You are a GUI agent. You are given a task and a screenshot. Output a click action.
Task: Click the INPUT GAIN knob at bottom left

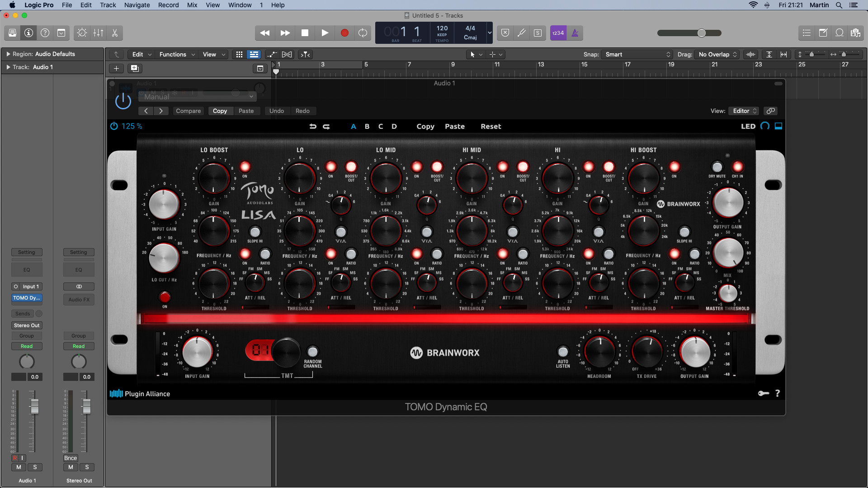[x=197, y=352]
